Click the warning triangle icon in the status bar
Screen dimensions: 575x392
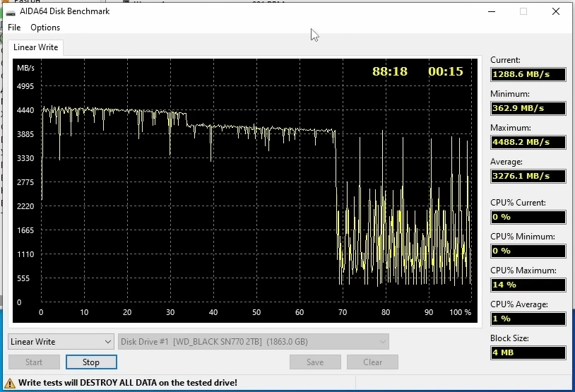(10, 383)
